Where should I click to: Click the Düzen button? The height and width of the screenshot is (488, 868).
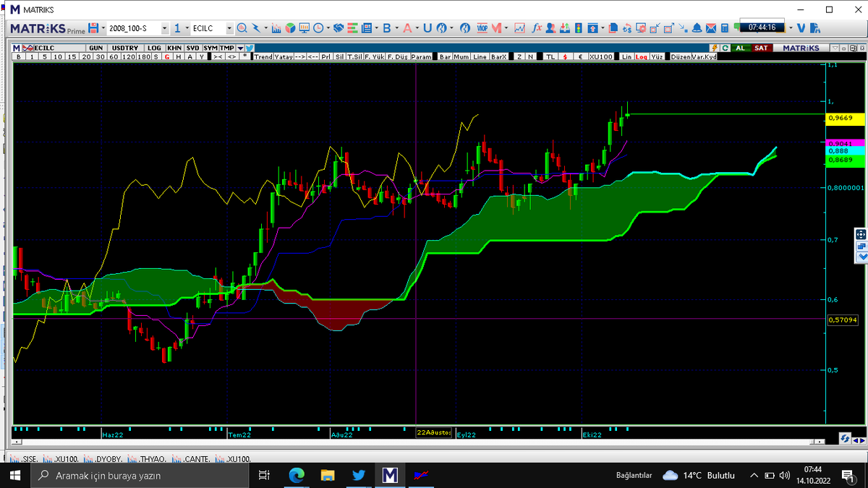click(681, 56)
